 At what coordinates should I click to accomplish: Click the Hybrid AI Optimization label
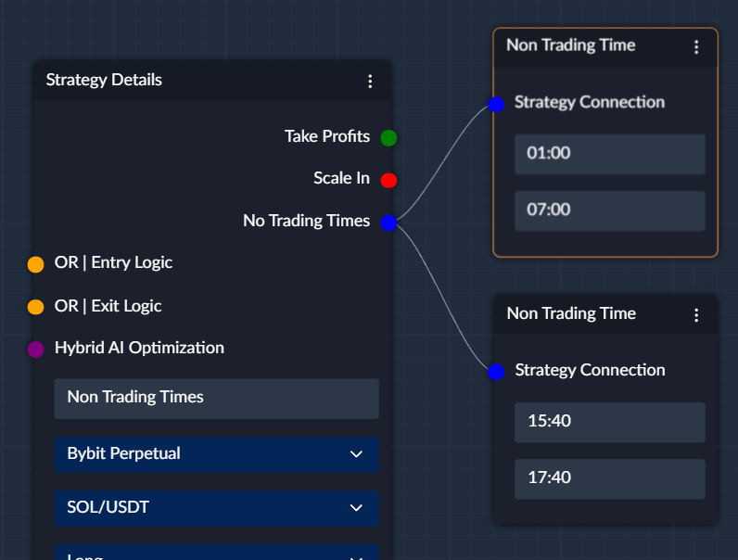139,348
